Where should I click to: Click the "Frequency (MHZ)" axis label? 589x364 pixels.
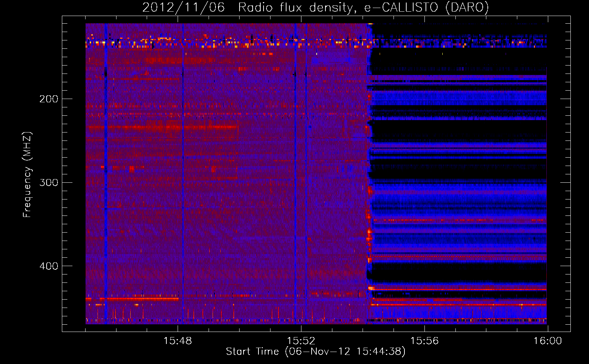[27, 175]
